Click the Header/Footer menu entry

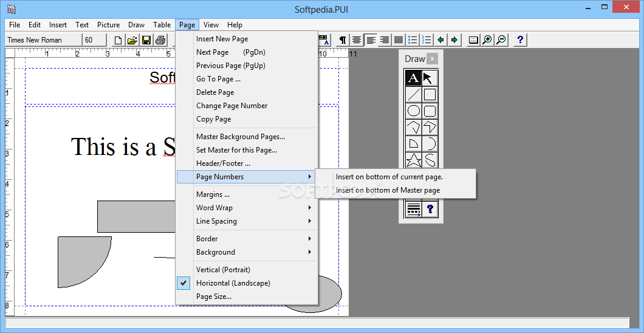pos(223,163)
